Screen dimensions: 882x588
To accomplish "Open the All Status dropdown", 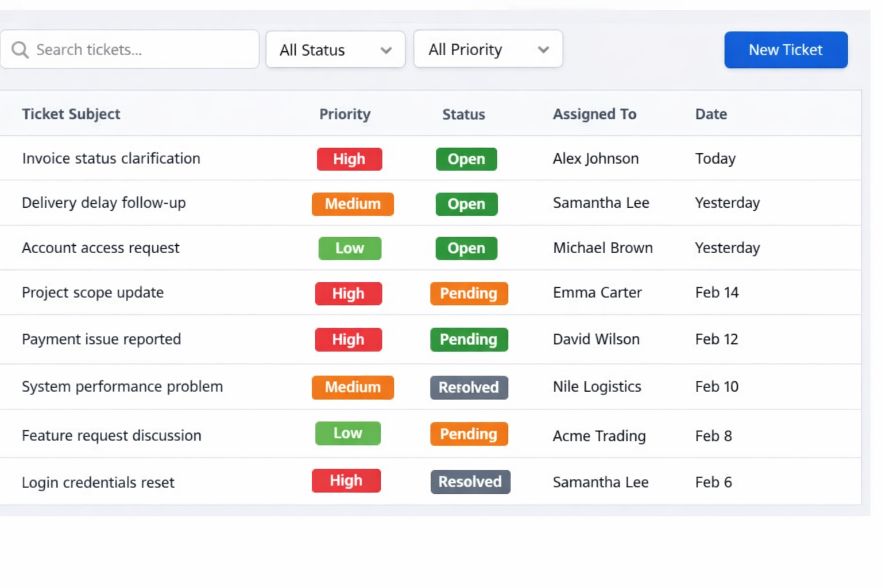I will pyautogui.click(x=335, y=50).
